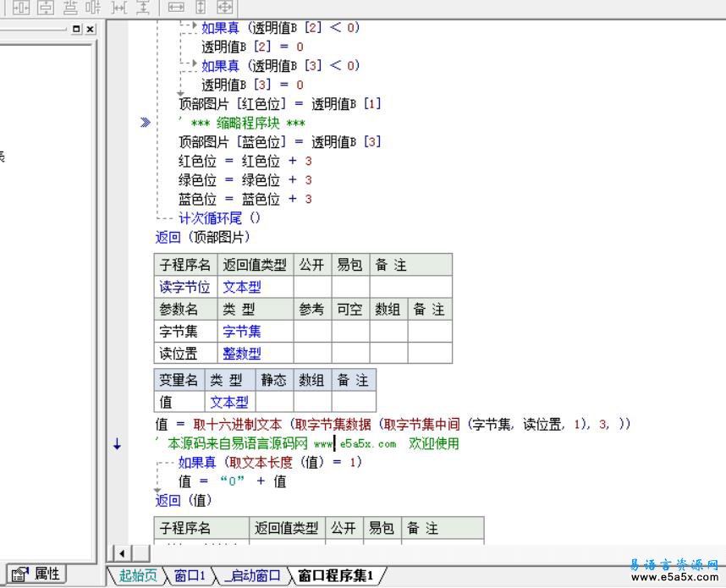Maximize the left side panel

tap(76, 29)
